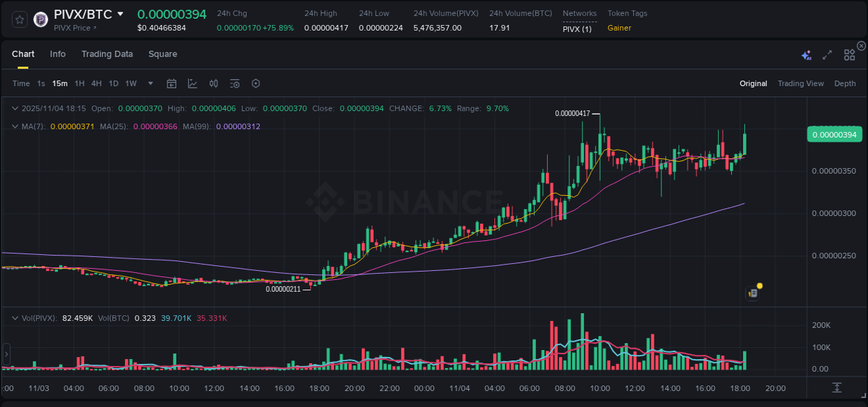
Task: Open the date-jump calendar icon
Action: point(172,83)
